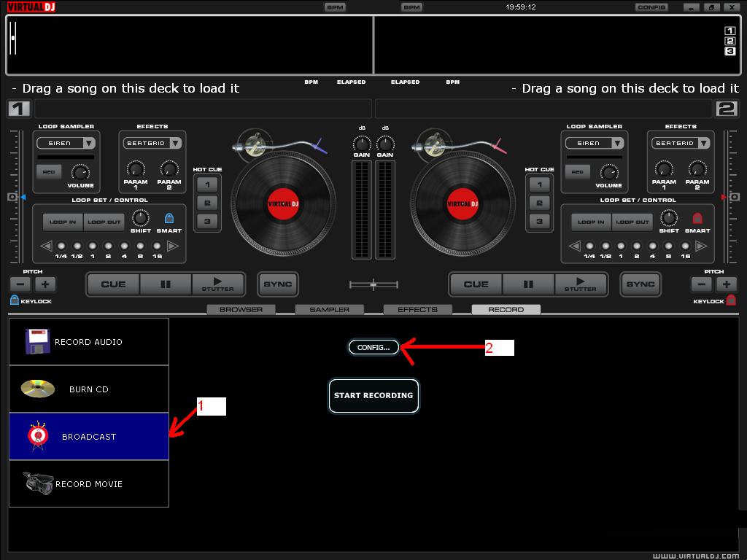Click the deck 2 number badge
747x560 pixels.
pos(727,109)
